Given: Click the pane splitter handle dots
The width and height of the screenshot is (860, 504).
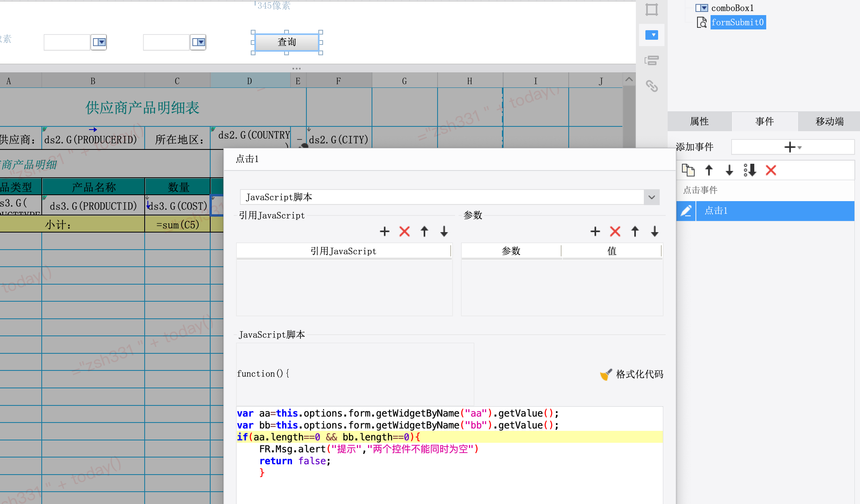Looking at the screenshot, I should click(296, 68).
